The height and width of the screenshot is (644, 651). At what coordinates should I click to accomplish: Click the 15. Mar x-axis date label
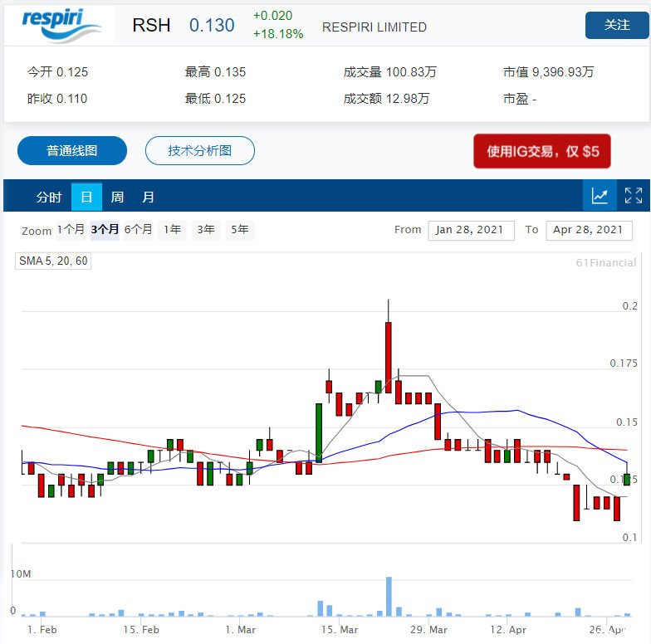(x=340, y=629)
